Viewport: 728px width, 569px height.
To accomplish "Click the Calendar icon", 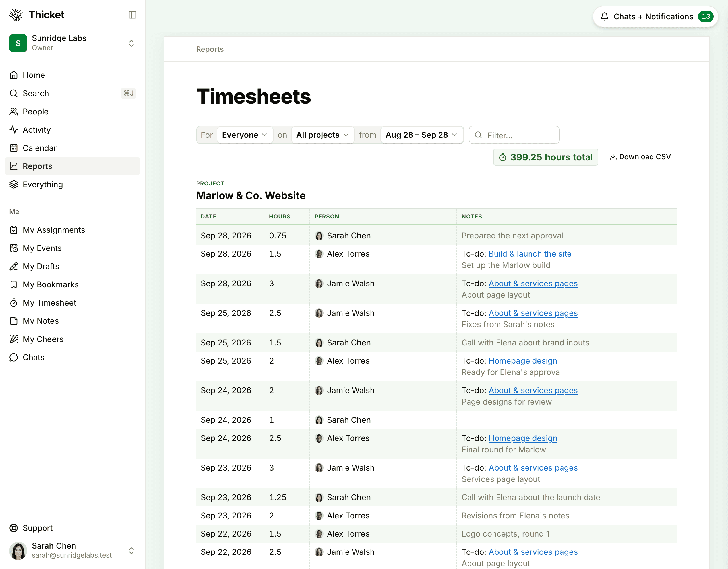I will click(14, 148).
